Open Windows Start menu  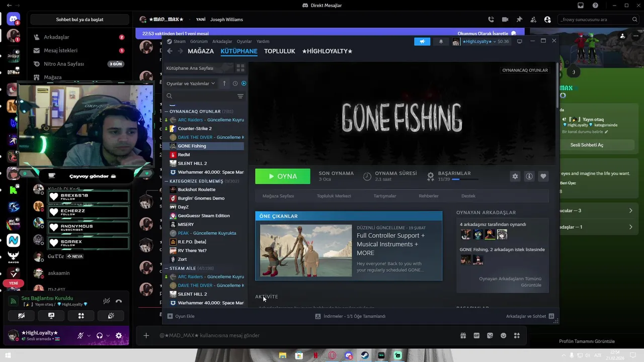pyautogui.click(x=8, y=355)
